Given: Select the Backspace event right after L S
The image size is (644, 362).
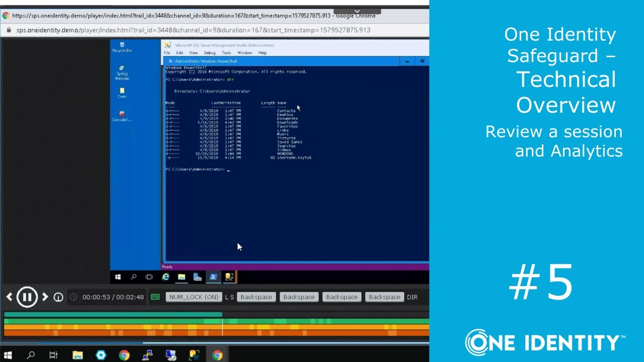Looking at the screenshot, I should 256,297.
